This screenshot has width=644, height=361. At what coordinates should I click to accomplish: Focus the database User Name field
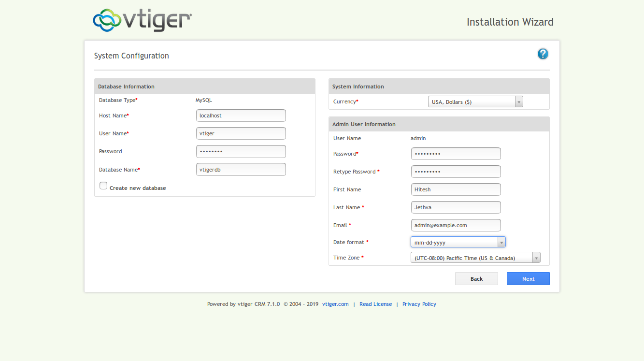(x=241, y=133)
